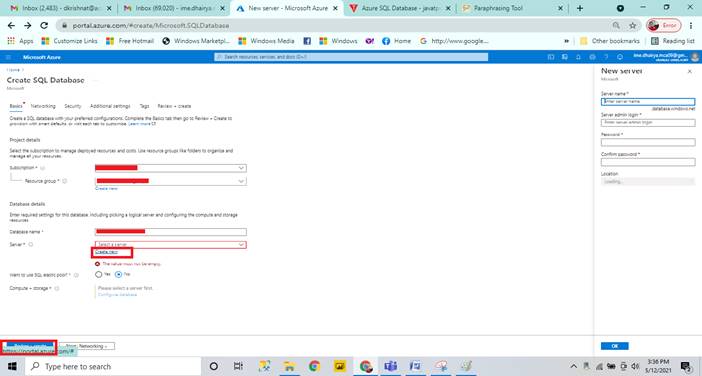
Task: Open Windows action center notifications
Action: tap(686, 366)
